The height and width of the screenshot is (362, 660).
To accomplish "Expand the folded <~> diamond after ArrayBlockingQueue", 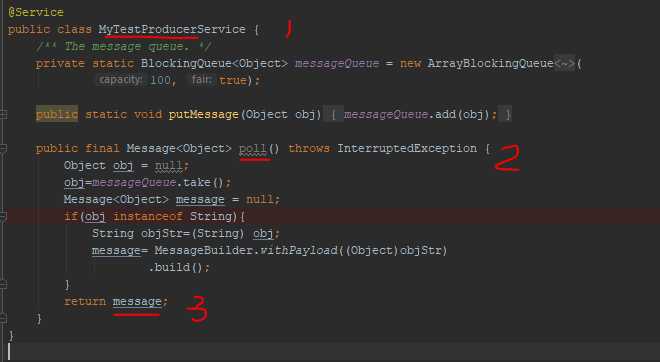I will pos(564,64).
